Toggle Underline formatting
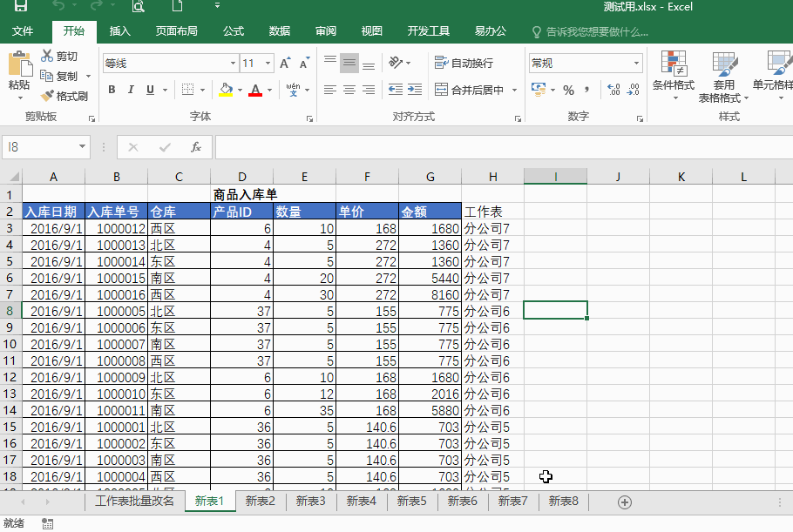 click(x=150, y=90)
